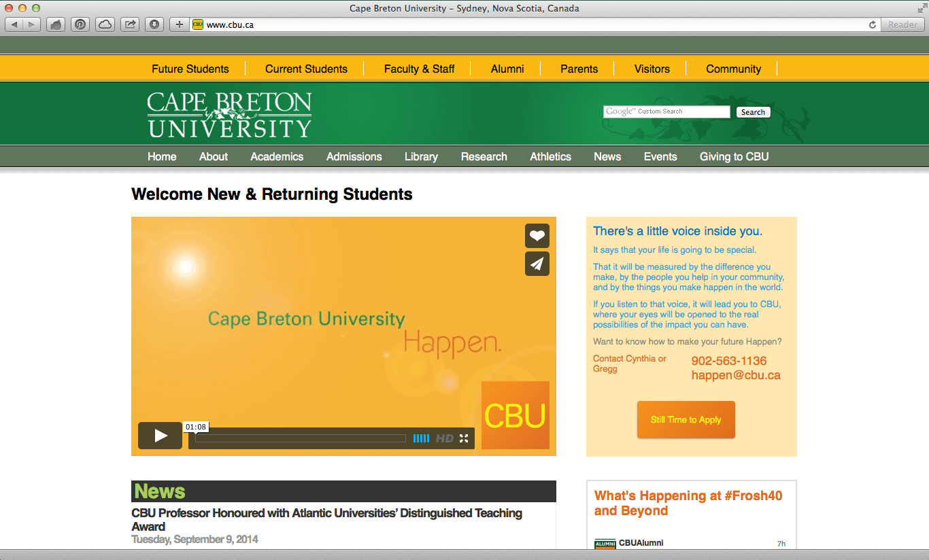Play the Cape Breton University video
Viewport: 929px width, 560px height.
click(x=160, y=436)
